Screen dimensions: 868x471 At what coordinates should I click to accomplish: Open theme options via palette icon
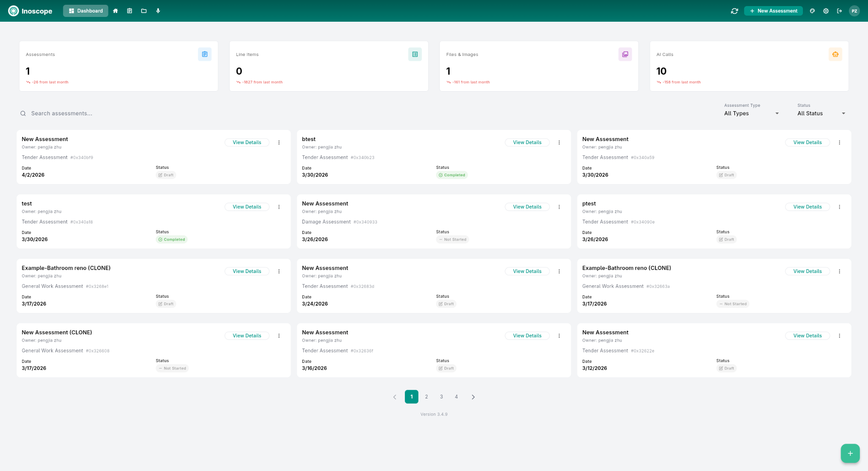point(812,11)
